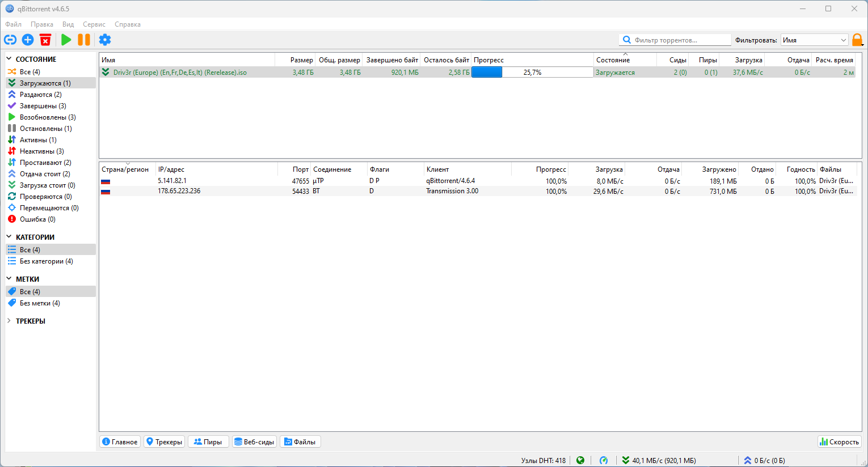Click the upload speed 0 Б/с indicator
The height and width of the screenshot is (467, 868).
(x=764, y=460)
